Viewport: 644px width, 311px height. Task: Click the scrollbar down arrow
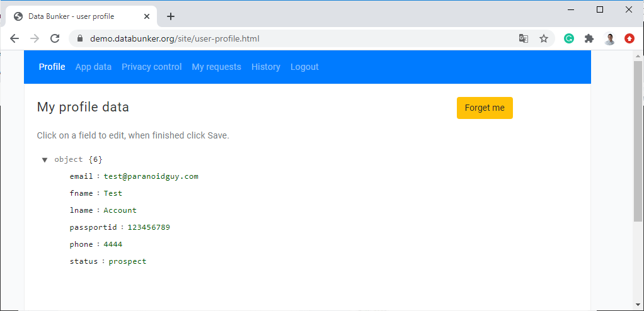pyautogui.click(x=638, y=305)
